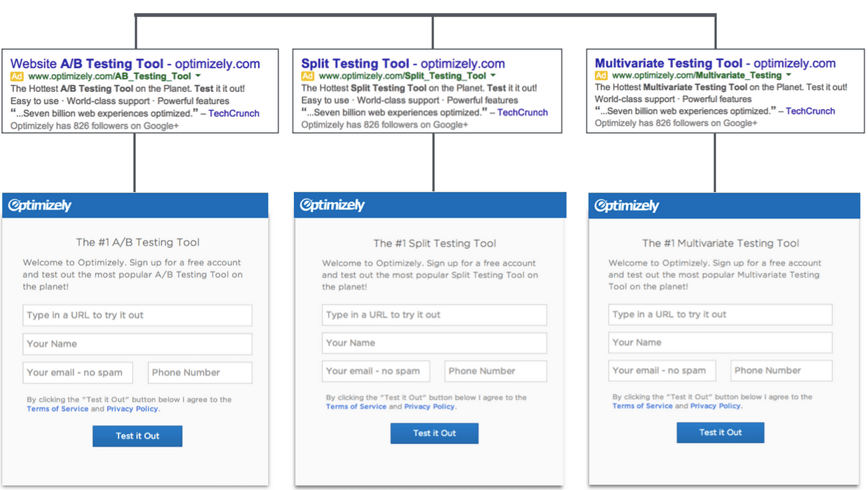Expand the dropdown arrow after the Split_Testing_Tool URL
Viewport: 868px width, 490px height.
[x=494, y=76]
